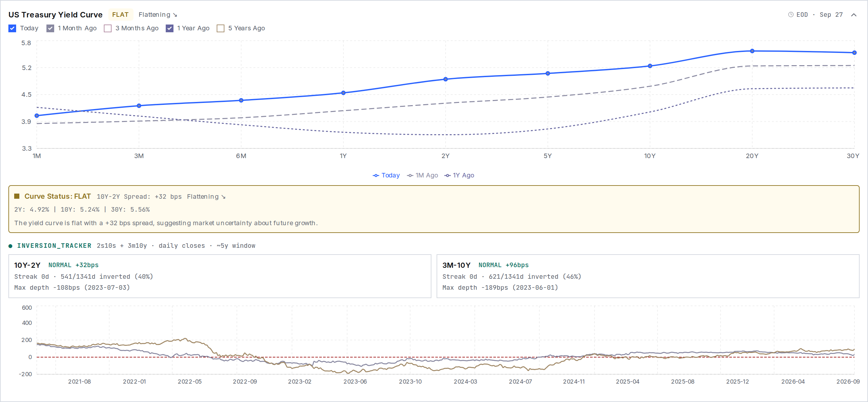The width and height of the screenshot is (868, 402).
Task: Toggle the 1 Year Ago checkbox
Action: coord(170,28)
